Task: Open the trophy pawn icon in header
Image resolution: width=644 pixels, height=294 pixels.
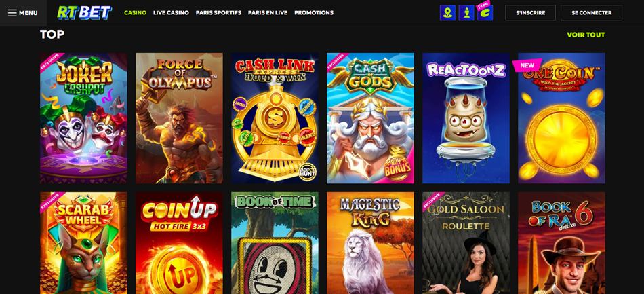Action: [x=466, y=13]
